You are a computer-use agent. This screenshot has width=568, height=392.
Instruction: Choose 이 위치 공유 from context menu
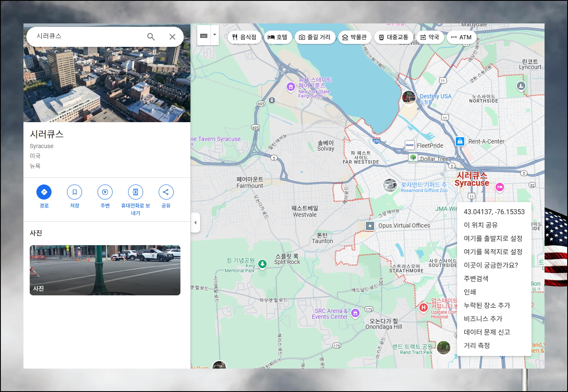[494, 225]
